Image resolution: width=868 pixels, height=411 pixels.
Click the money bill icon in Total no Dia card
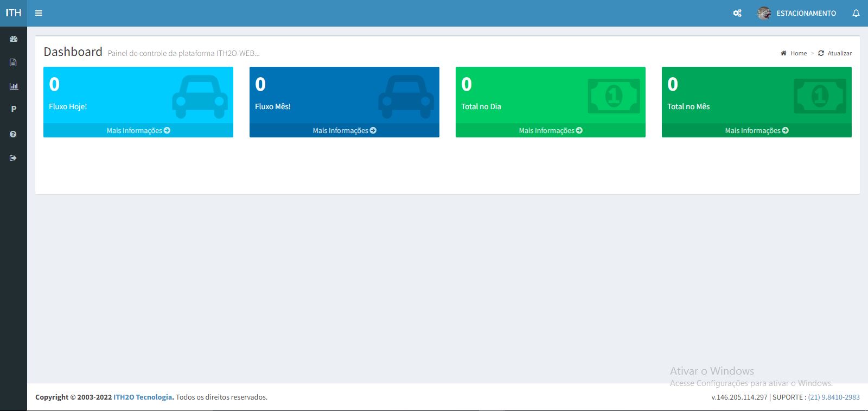click(614, 96)
